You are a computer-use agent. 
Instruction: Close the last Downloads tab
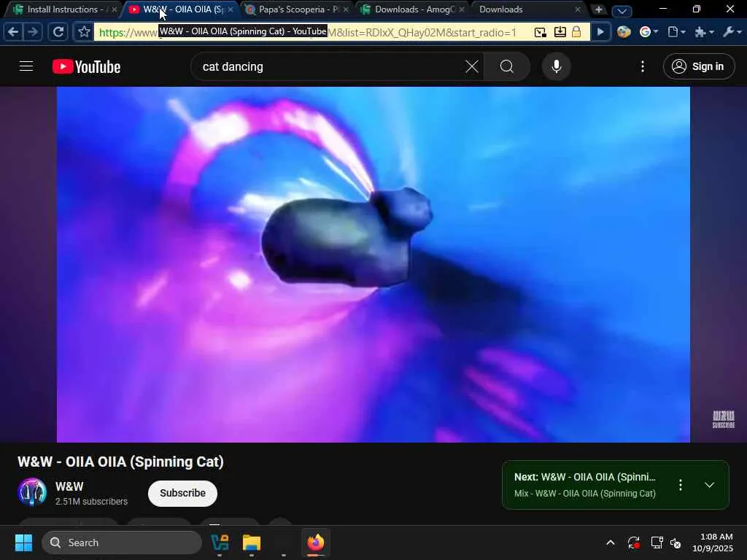(578, 9)
